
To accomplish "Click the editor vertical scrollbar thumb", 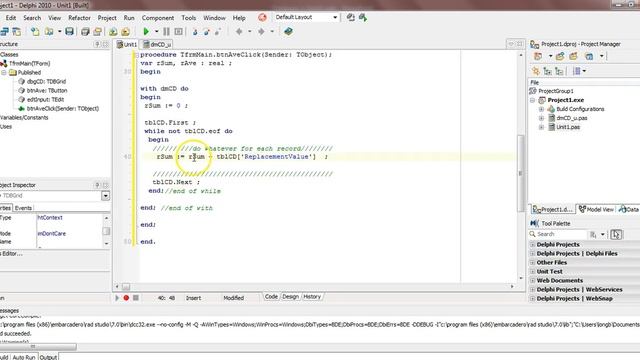I will [x=520, y=173].
